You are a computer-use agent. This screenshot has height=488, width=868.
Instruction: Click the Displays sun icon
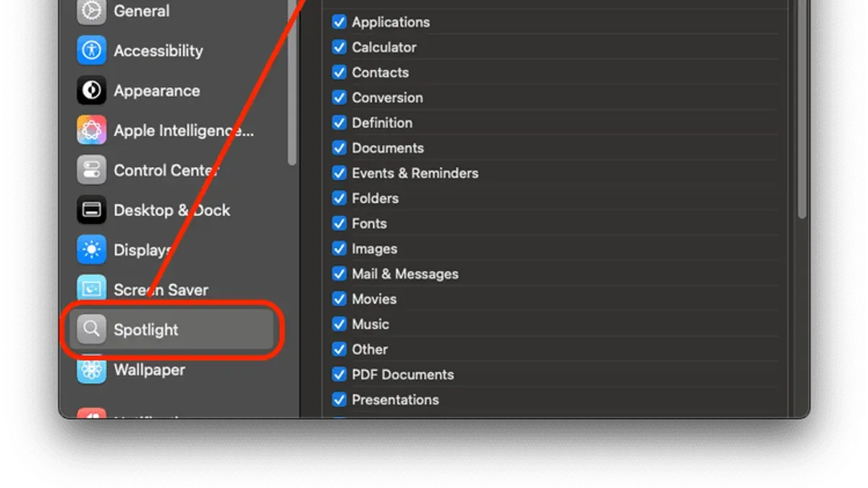pos(92,250)
